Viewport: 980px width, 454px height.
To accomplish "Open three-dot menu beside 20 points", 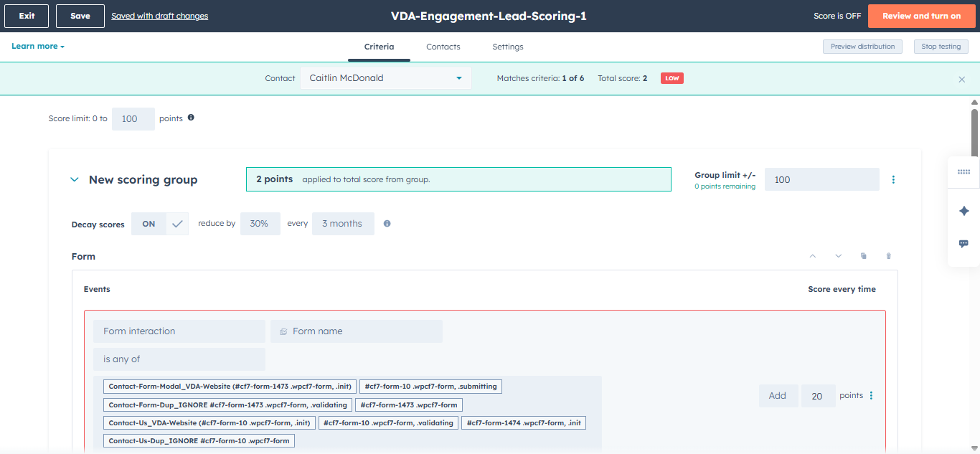I will click(x=872, y=395).
